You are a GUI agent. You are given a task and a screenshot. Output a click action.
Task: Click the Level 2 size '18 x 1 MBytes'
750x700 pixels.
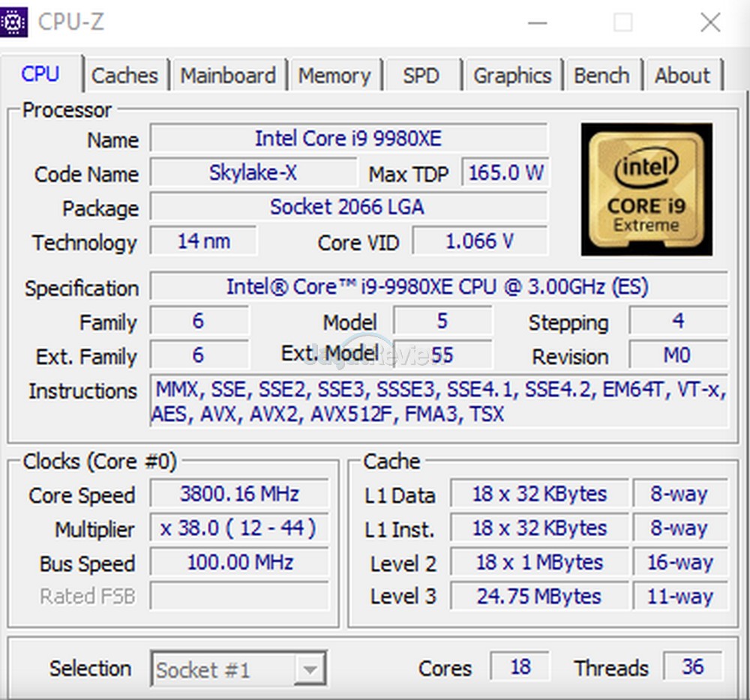[539, 562]
